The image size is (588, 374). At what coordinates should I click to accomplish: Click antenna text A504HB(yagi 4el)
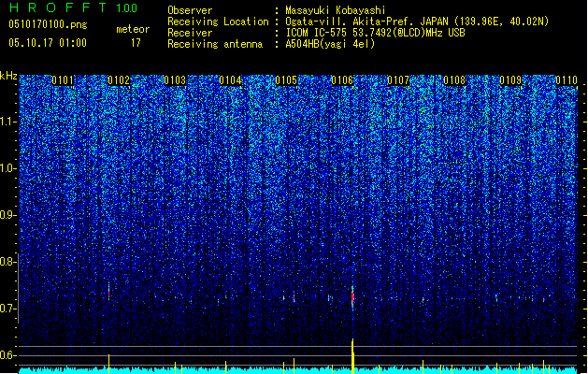(330, 44)
